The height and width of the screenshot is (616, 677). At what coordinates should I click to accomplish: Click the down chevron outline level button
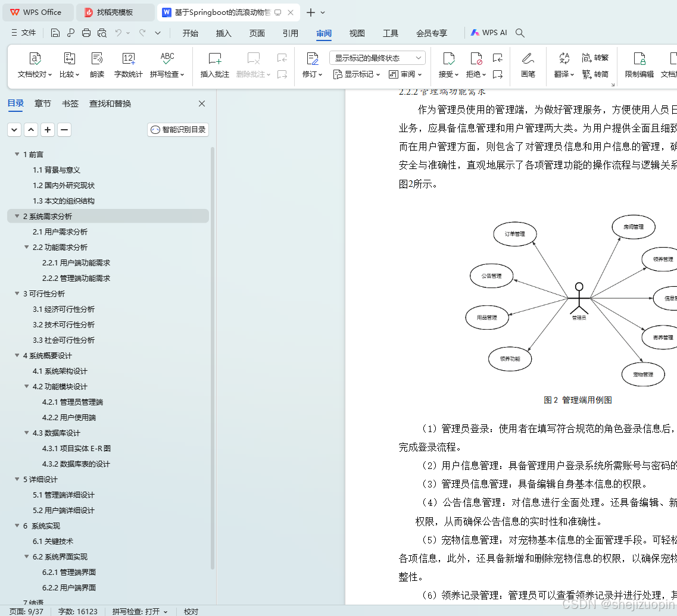(14, 130)
